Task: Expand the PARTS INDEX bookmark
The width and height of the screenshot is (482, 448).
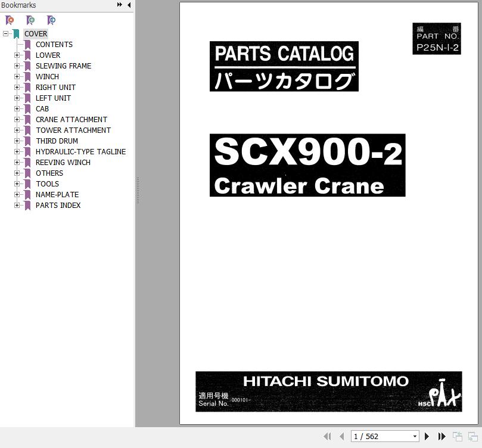Action: point(17,206)
